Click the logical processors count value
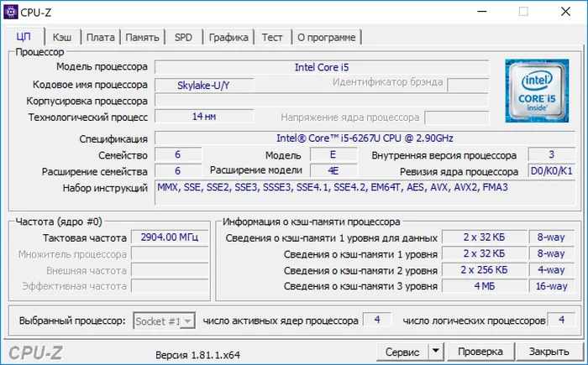588x365 pixels. pos(561,320)
